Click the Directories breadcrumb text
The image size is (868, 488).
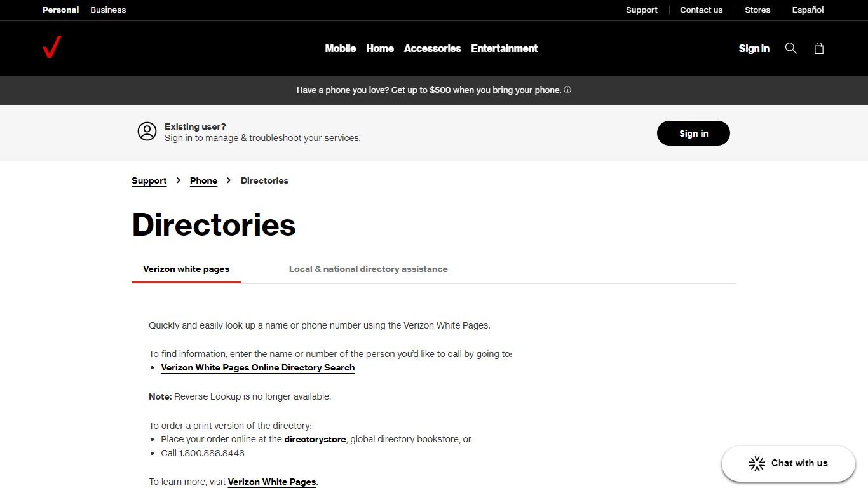[264, 181]
